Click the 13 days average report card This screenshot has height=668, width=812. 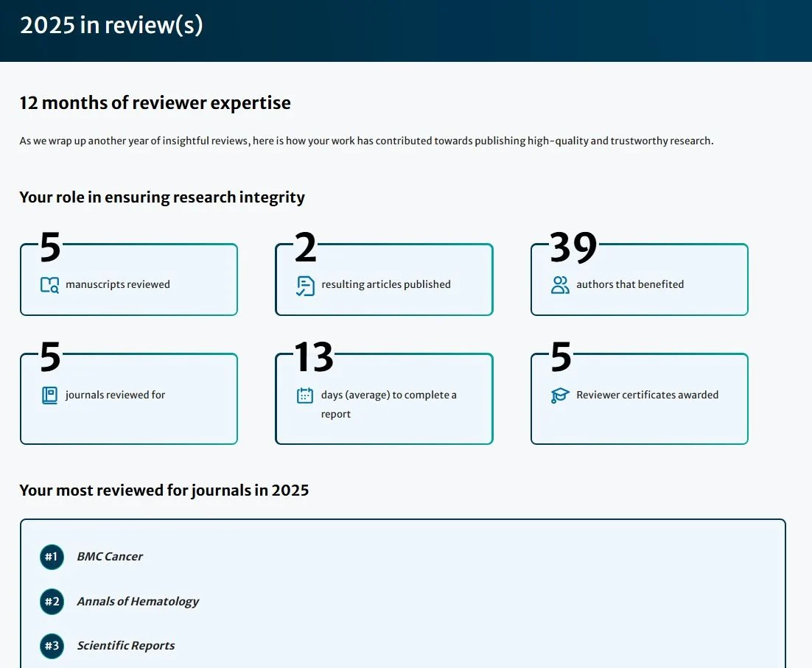click(x=384, y=399)
